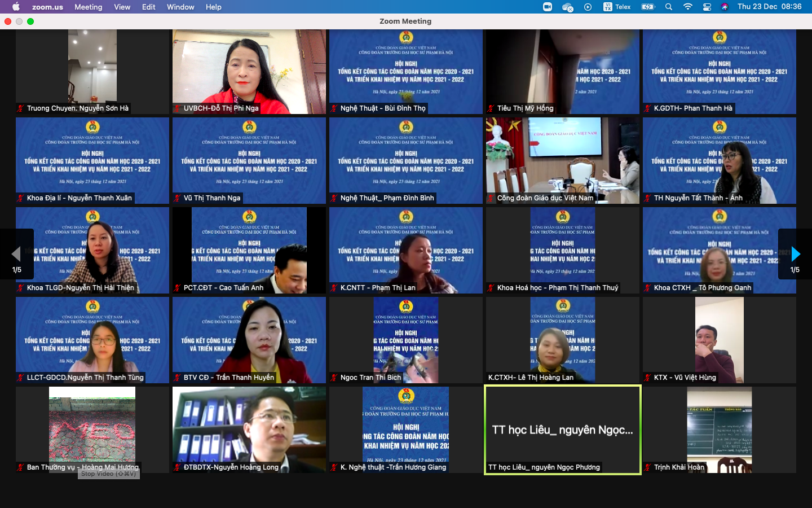The width and height of the screenshot is (812, 508).
Task: Open the View menu
Action: coord(122,7)
